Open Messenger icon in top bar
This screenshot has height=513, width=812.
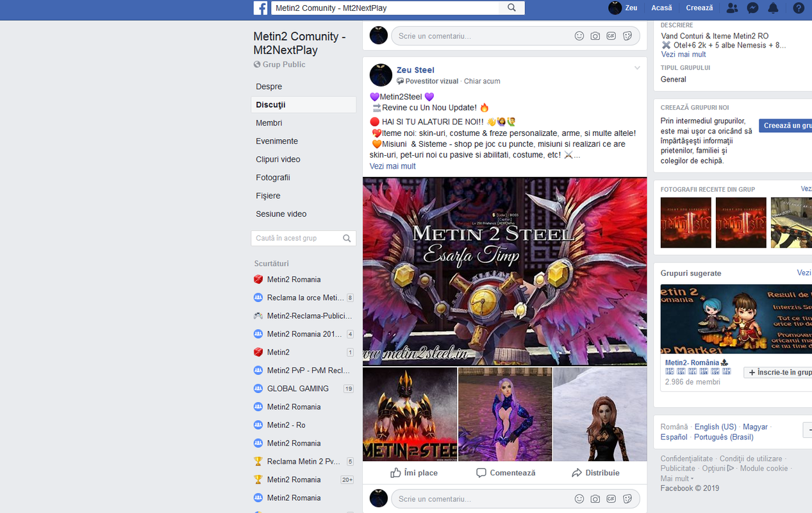753,8
